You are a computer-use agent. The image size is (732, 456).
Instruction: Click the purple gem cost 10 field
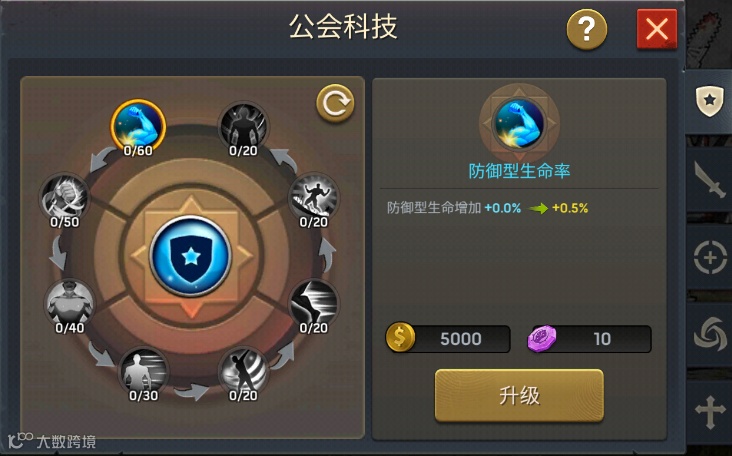[x=590, y=338]
